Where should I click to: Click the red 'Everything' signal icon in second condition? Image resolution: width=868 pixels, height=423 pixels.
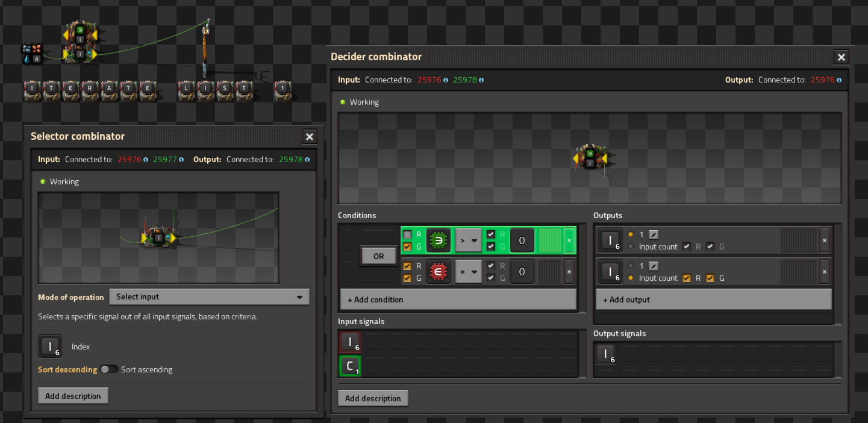coord(439,272)
